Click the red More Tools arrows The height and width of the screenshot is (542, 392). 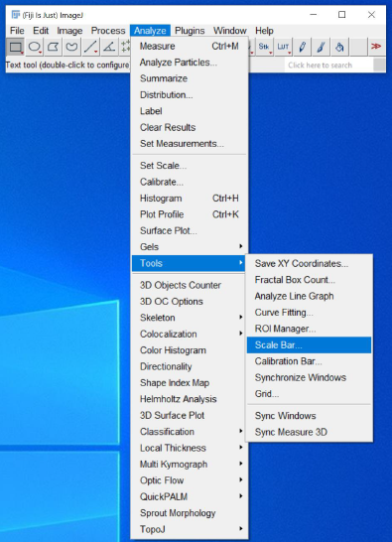tap(376, 47)
